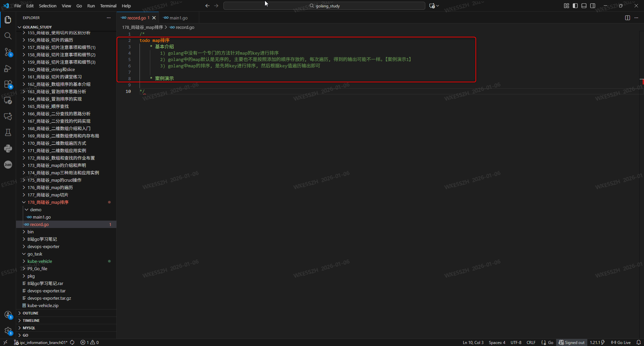Open the Json view in activity bar
The image size is (644, 346).
coord(8,165)
